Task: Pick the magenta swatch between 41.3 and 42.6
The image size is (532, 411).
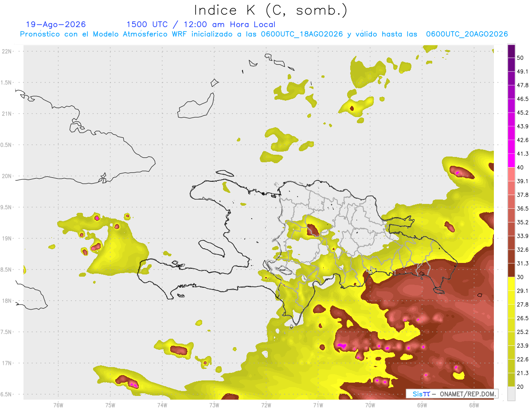Action: [511, 147]
